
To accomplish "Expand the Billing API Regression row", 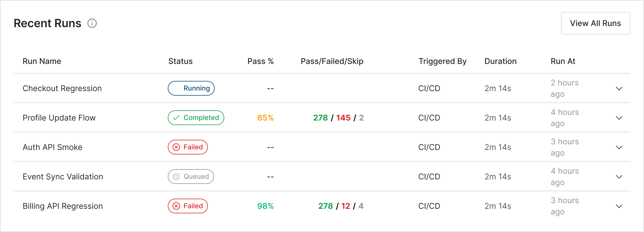I will coord(619,206).
